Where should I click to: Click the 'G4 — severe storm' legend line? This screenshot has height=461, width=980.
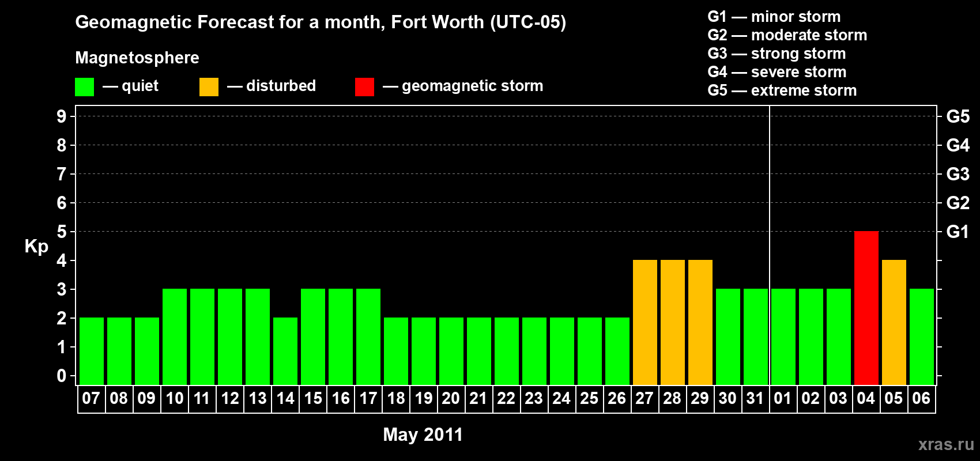(x=777, y=72)
